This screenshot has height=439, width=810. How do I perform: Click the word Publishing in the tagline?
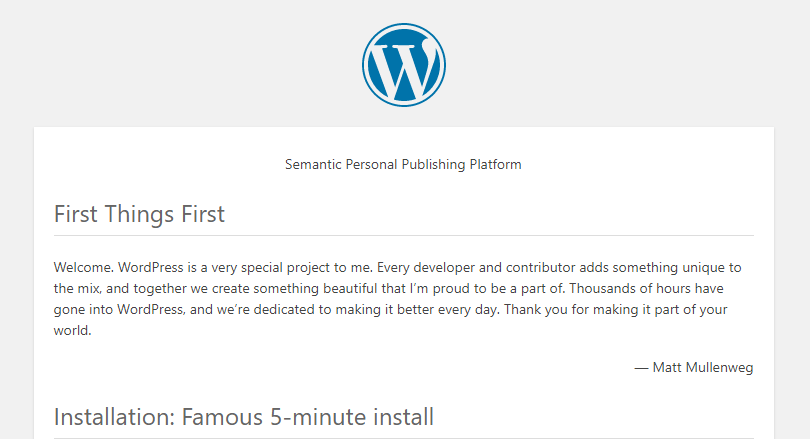coord(433,165)
